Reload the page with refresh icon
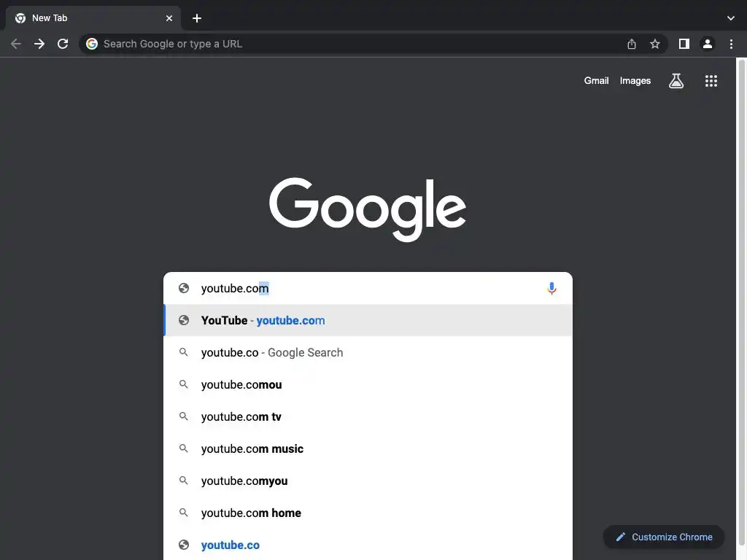Viewport: 747px width, 560px height. (63, 44)
